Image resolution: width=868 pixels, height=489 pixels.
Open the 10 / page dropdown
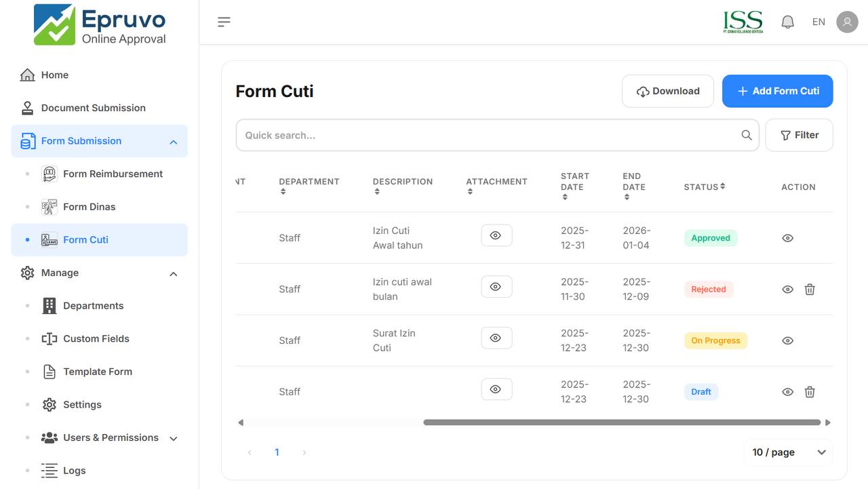(789, 452)
